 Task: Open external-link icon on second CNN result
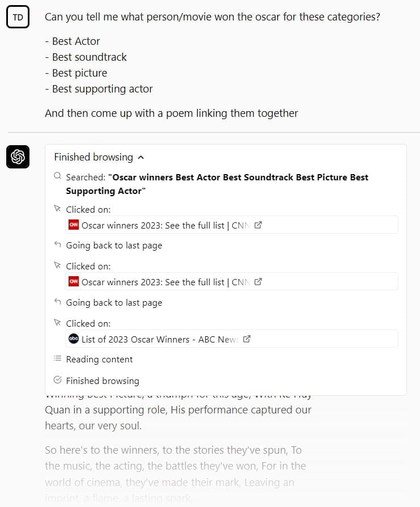258,281
